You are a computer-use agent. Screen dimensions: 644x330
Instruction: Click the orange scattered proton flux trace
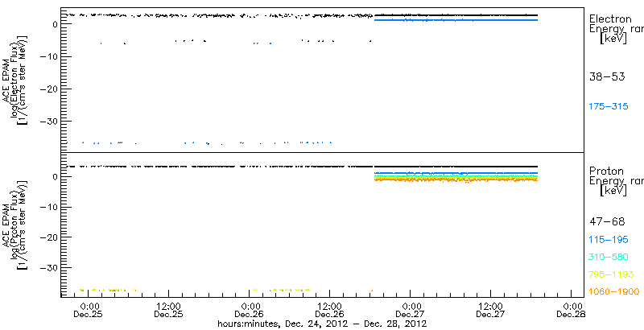(456, 179)
